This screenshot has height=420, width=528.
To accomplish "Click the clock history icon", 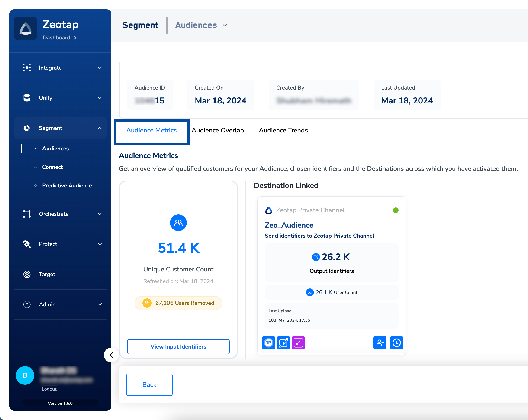I will [396, 342].
